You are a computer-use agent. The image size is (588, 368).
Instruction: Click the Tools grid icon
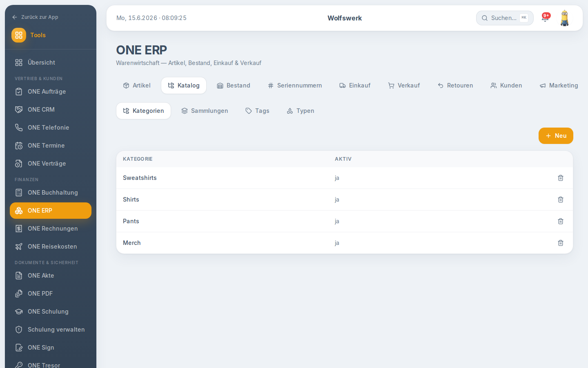[x=19, y=35]
